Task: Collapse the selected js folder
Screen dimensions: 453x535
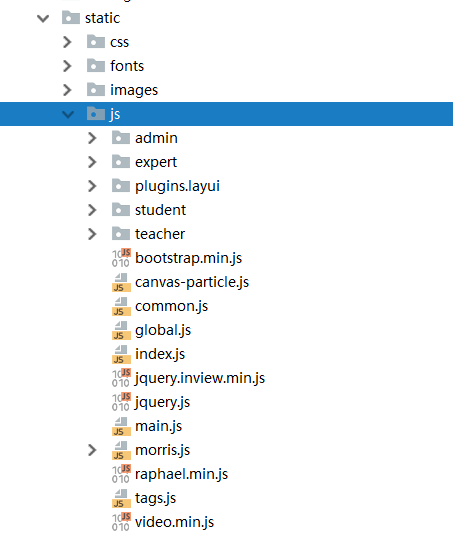Action: [68, 114]
